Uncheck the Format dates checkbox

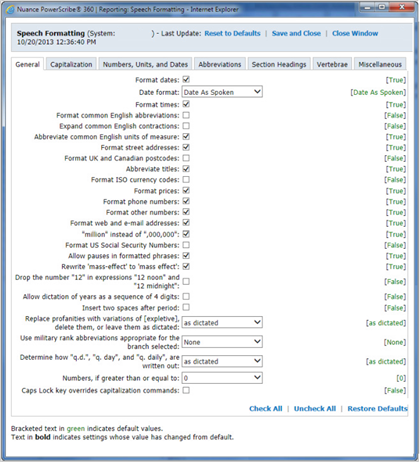[186, 80]
